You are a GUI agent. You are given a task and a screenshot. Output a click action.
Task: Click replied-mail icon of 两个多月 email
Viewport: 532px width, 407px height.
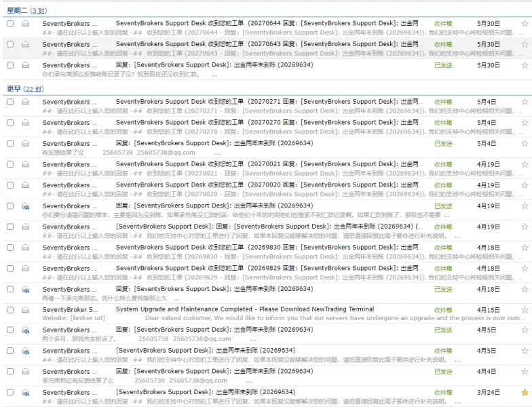pyautogui.click(x=25, y=330)
